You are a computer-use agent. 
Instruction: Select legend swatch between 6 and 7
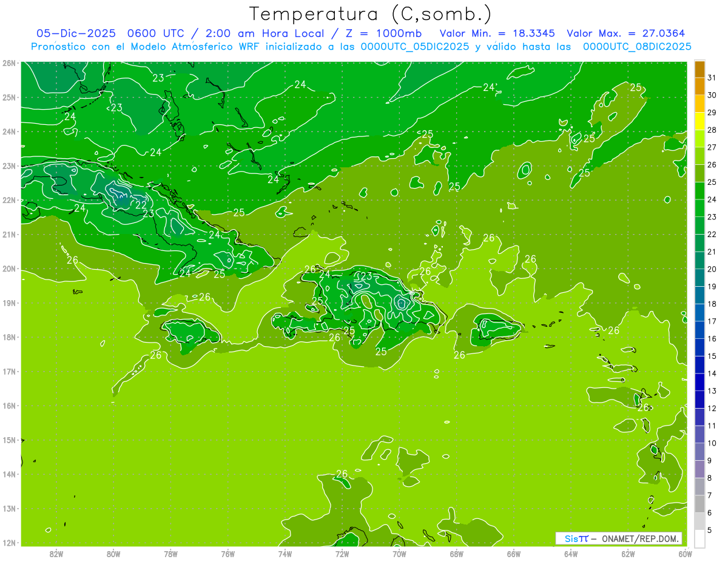click(699, 504)
